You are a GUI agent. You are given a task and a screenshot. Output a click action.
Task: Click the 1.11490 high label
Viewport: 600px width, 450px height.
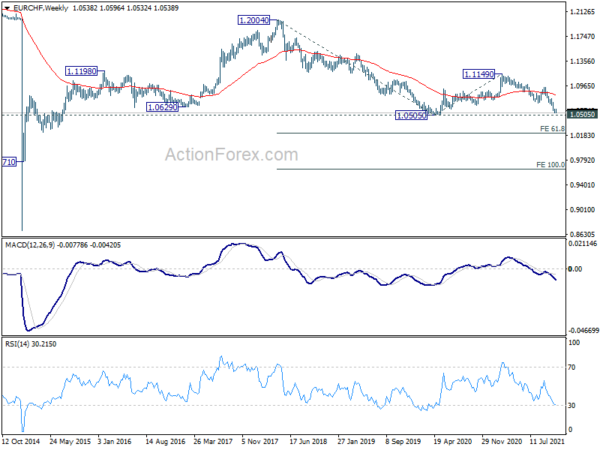tap(479, 74)
